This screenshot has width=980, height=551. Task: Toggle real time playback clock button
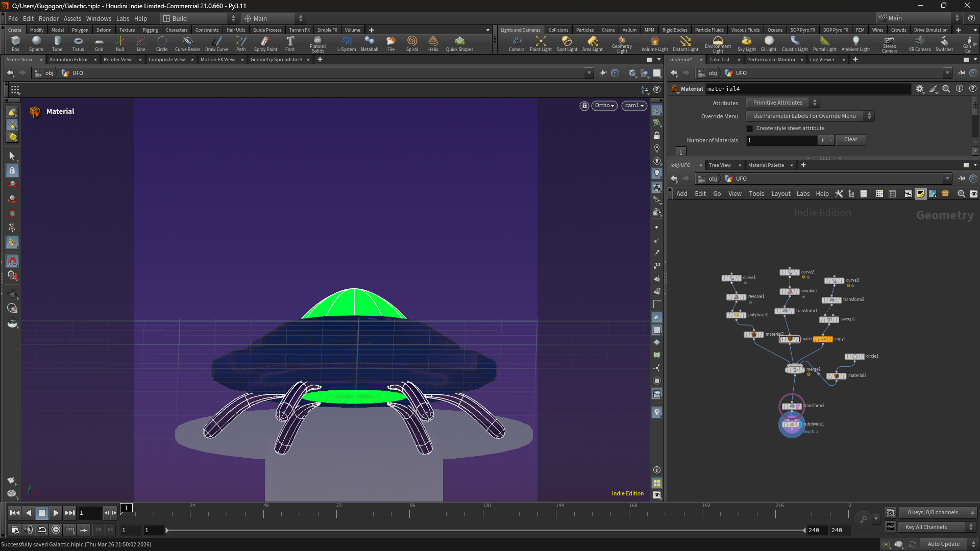[x=56, y=530]
